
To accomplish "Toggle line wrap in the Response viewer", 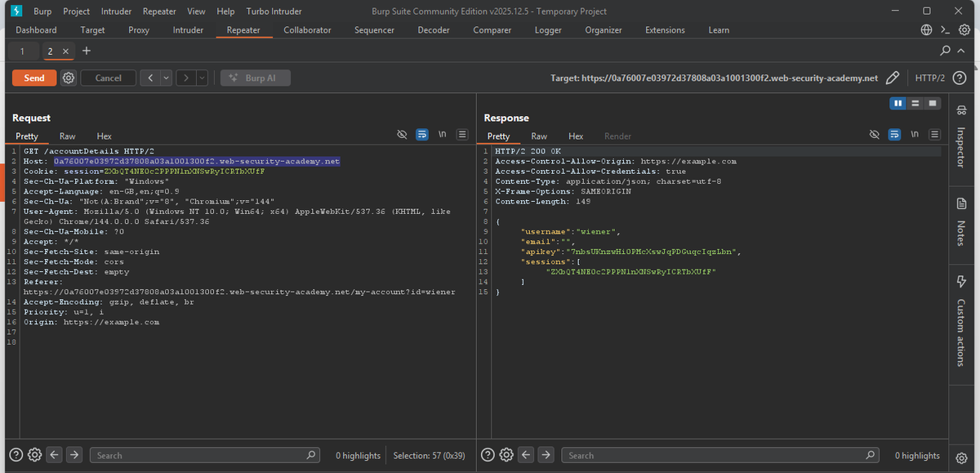I will coord(895,135).
